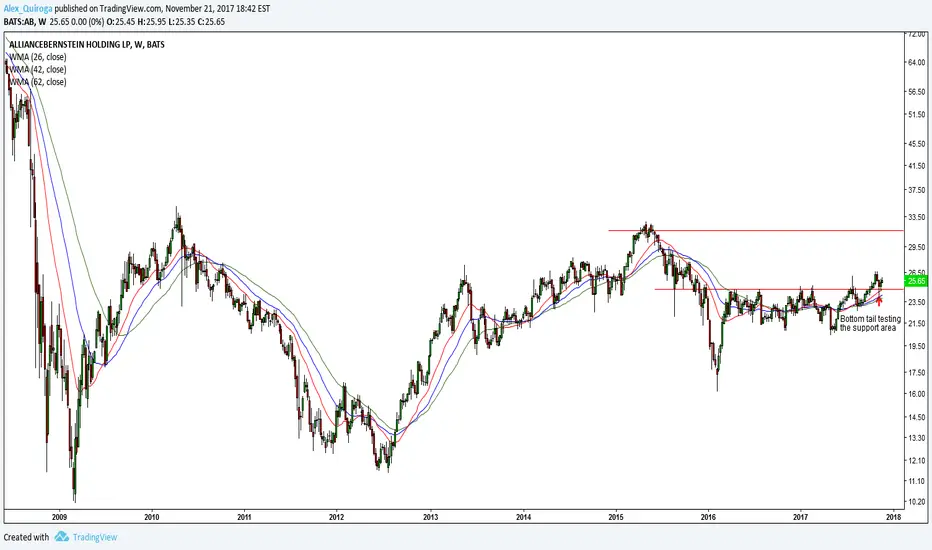Click the 56.50 price axis label
The height and width of the screenshot is (550, 932).
pyautogui.click(x=917, y=92)
